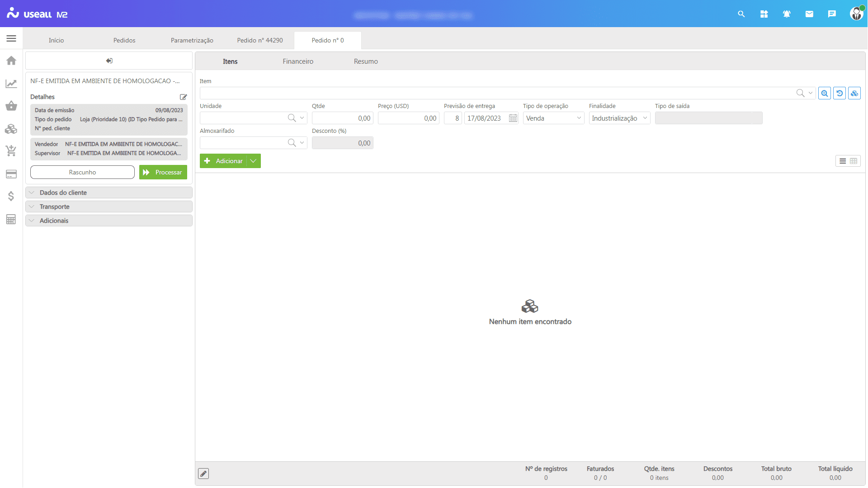Switch to grid table view toggle
This screenshot has height=488, width=868.
(854, 161)
